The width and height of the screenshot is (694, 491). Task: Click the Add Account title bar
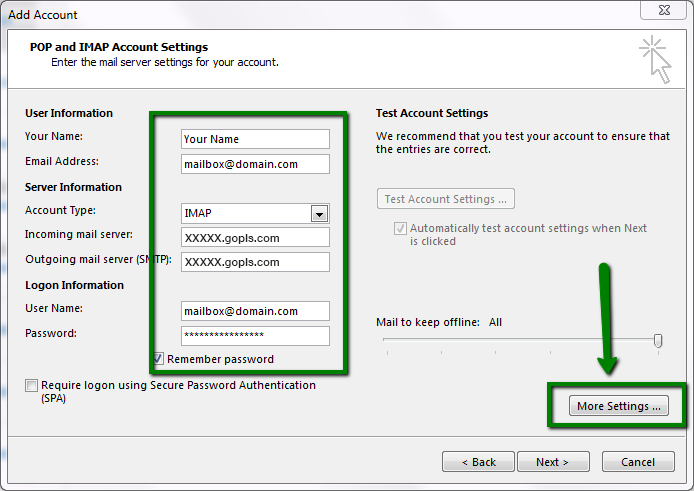pyautogui.click(x=300, y=14)
